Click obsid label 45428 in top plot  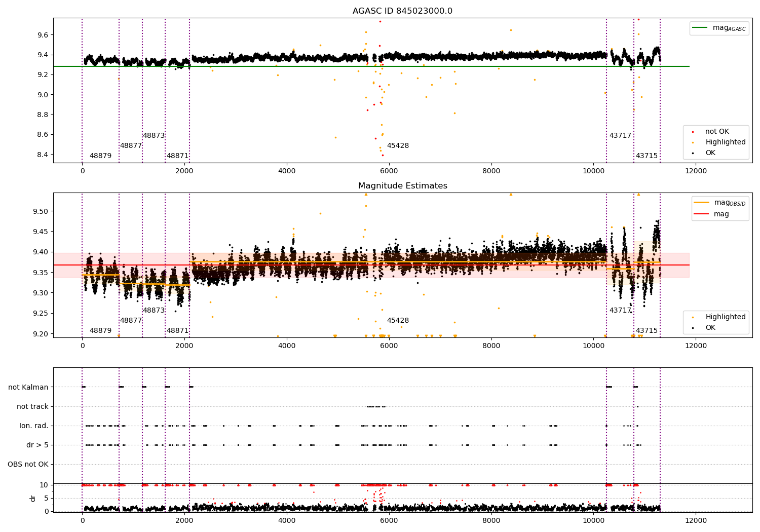point(398,146)
